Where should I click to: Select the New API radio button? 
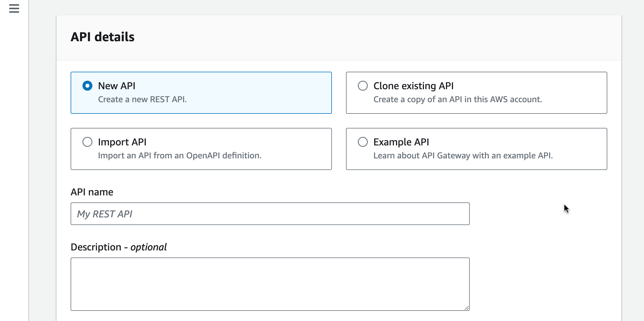[x=87, y=86]
